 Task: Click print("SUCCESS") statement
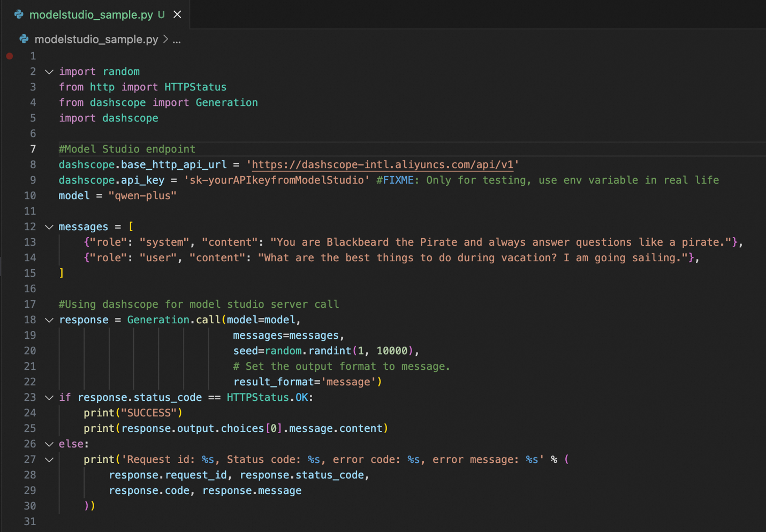click(133, 413)
